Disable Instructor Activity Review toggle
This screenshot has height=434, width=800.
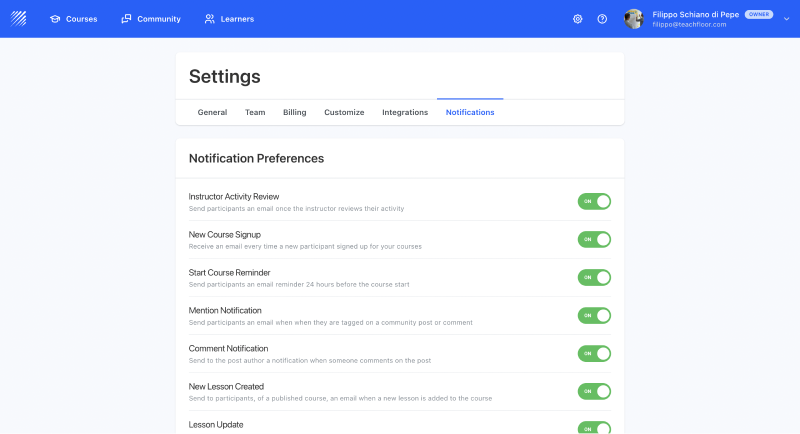point(594,202)
